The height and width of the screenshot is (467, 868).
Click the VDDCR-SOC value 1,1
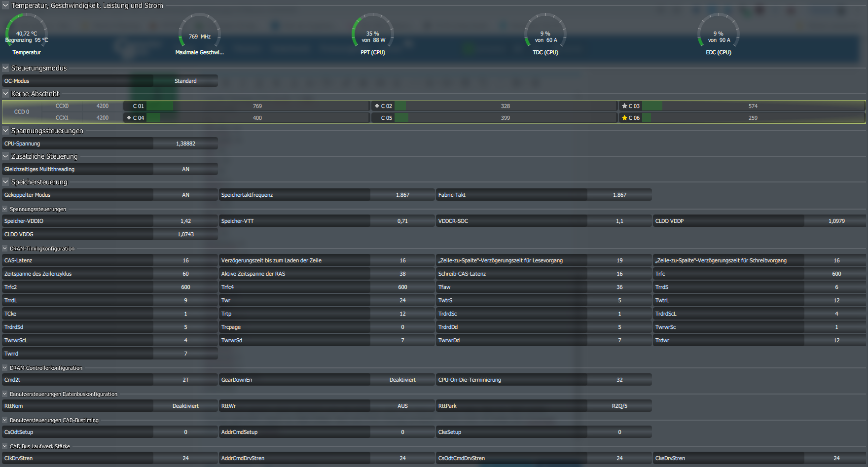pyautogui.click(x=619, y=221)
